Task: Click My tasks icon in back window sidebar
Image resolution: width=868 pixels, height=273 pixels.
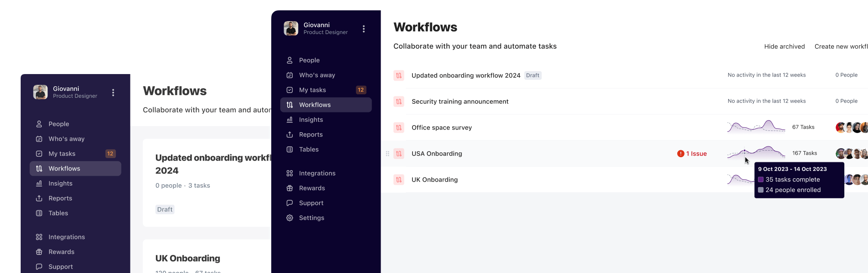Action: [39, 154]
